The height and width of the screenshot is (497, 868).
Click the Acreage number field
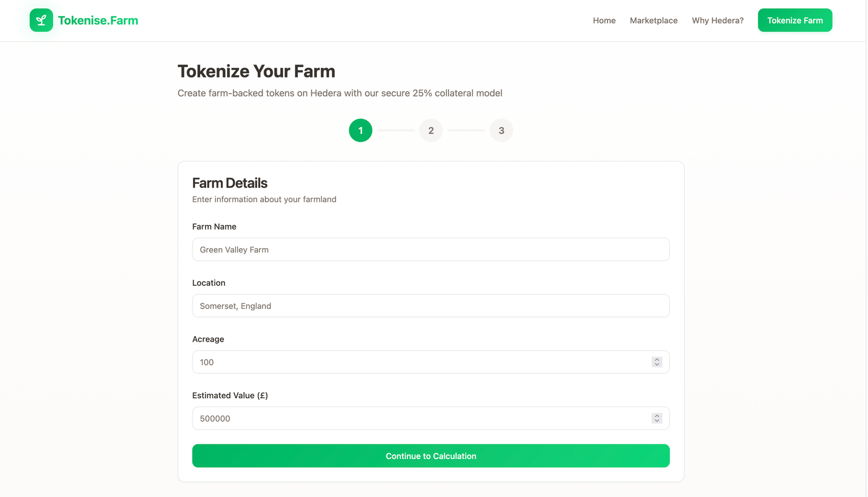(423, 362)
